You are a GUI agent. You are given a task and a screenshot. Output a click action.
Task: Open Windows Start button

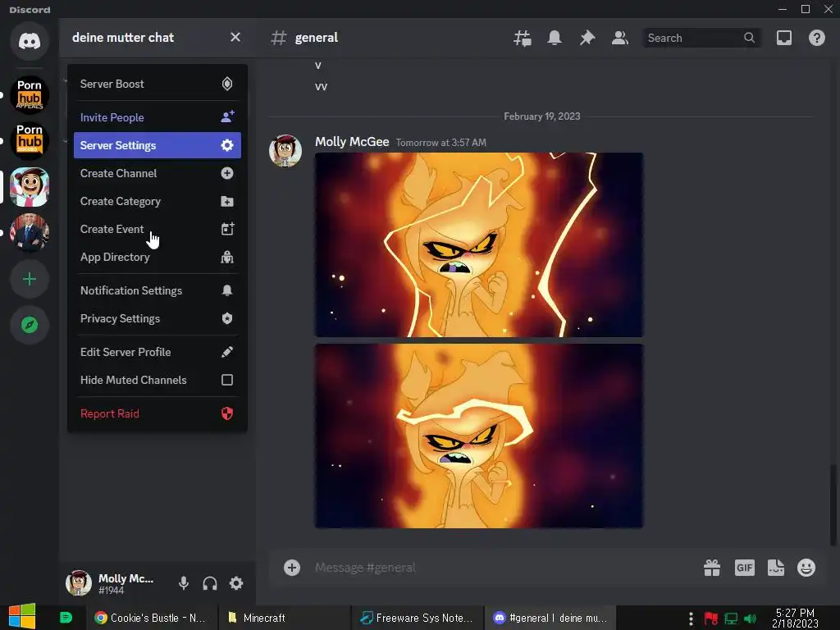click(22, 617)
